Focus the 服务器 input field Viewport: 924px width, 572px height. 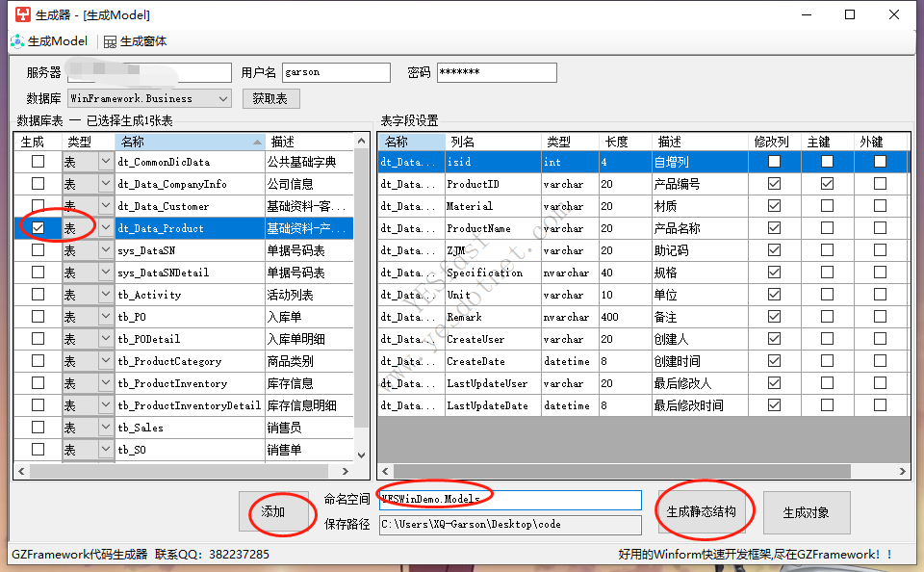point(150,72)
